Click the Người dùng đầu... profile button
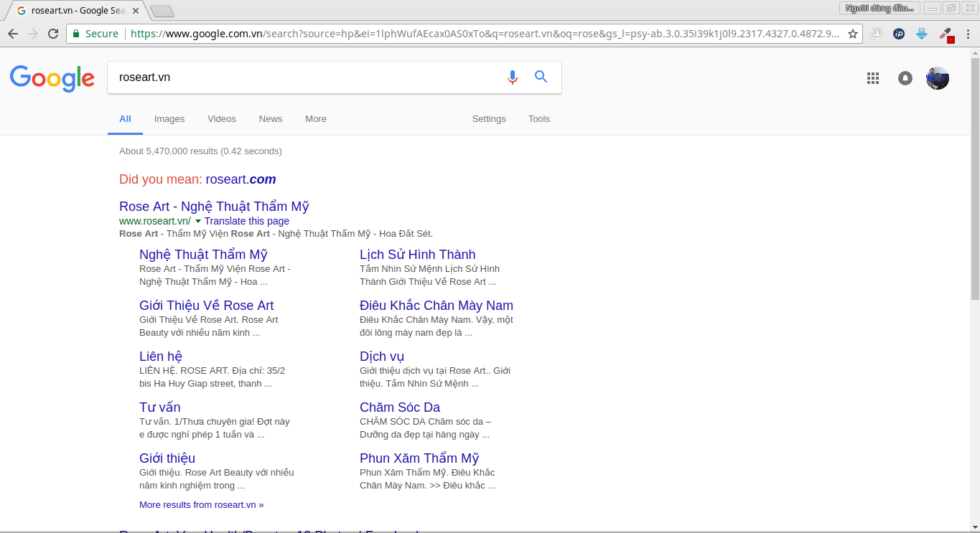 point(879,8)
